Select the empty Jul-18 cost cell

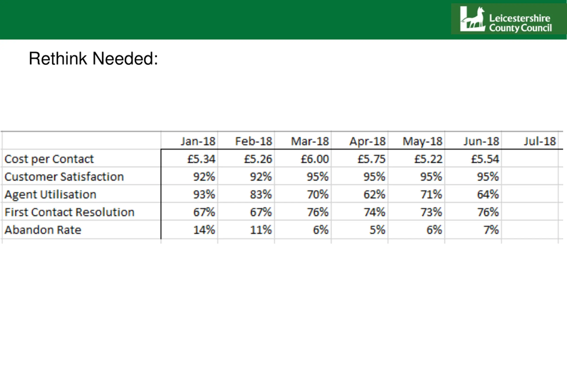coord(530,158)
